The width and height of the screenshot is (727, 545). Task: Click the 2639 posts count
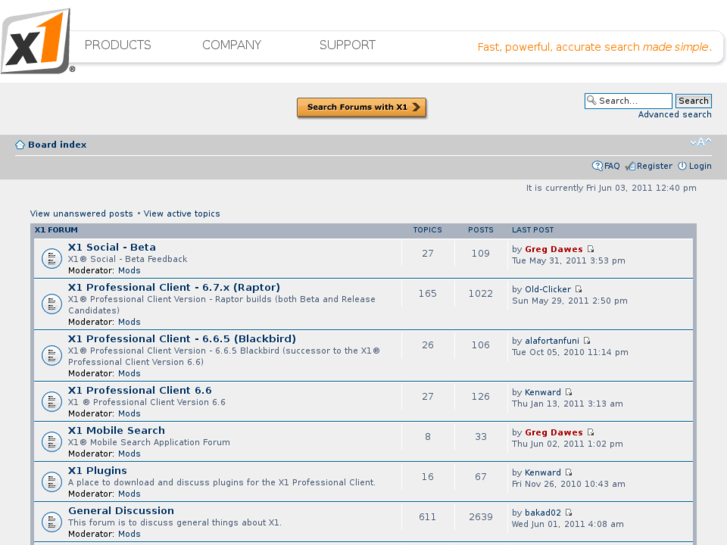click(480, 517)
